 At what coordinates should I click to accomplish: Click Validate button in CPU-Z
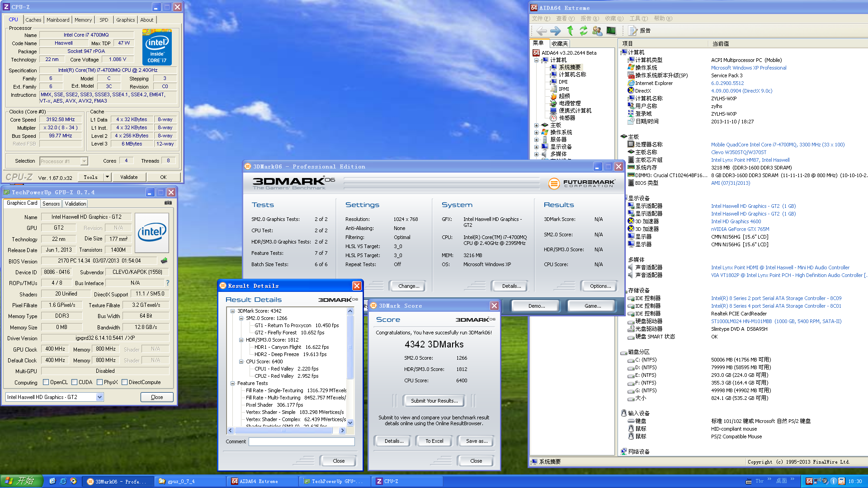129,177
